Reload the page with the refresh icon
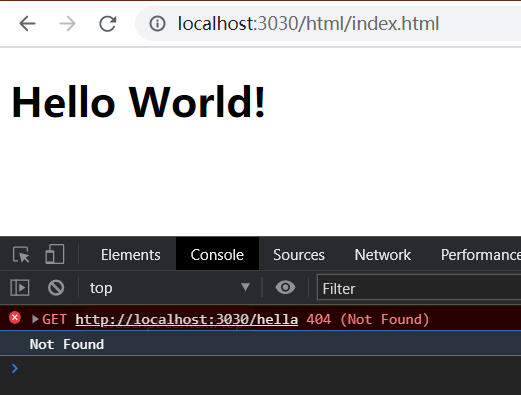The width and height of the screenshot is (521, 395). pos(108,24)
